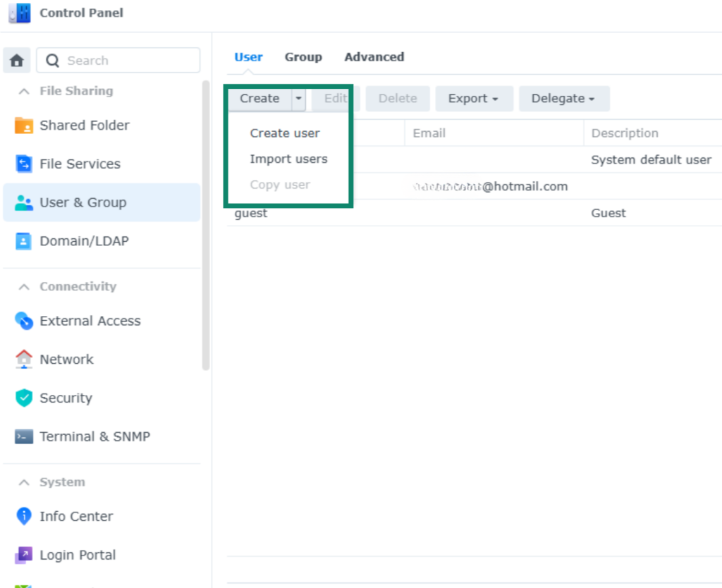The width and height of the screenshot is (722, 588).
Task: Choose Import users from menu
Action: (x=288, y=159)
